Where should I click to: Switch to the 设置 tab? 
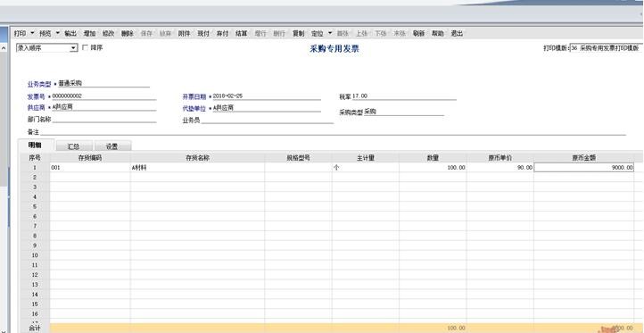coord(112,146)
